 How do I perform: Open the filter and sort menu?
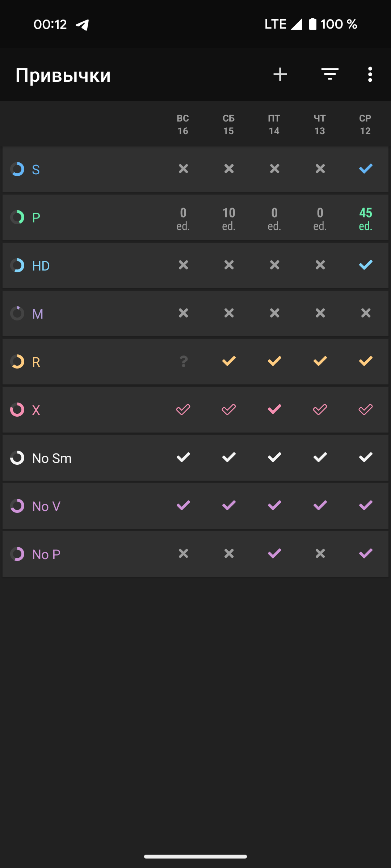point(330,75)
